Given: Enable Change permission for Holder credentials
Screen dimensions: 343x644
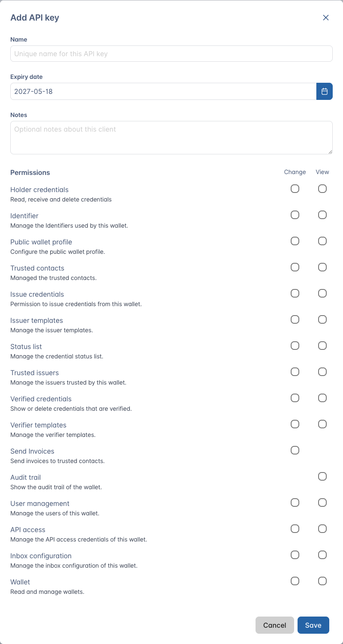Looking at the screenshot, I should pyautogui.click(x=295, y=189).
